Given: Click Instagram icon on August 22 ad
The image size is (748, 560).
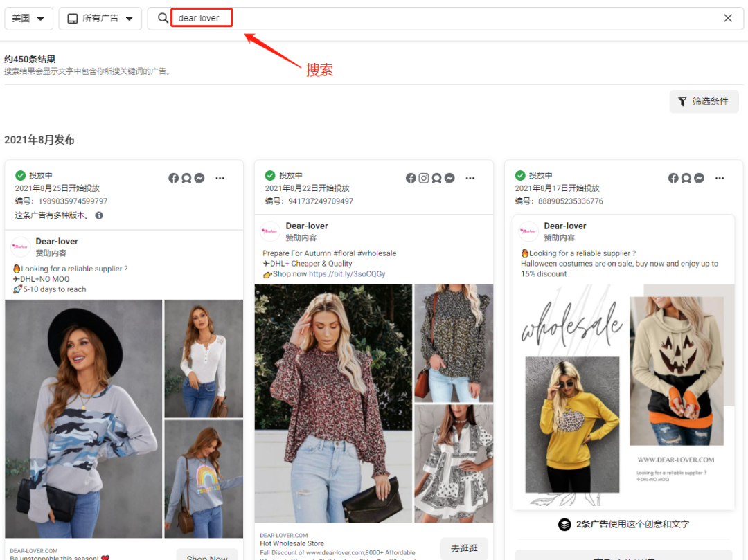Looking at the screenshot, I should (424, 179).
